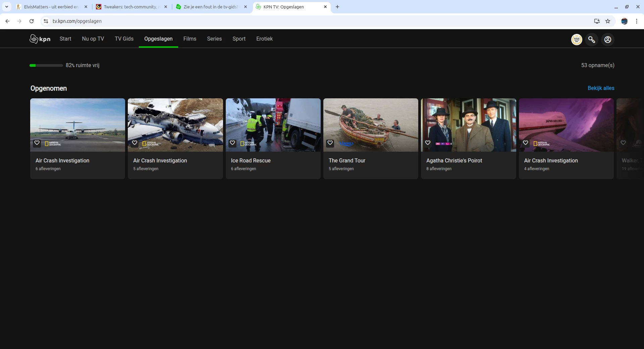This screenshot has width=644, height=349.
Task: Open Air Crash Investigation title with 5 afleveringen
Action: point(160,161)
